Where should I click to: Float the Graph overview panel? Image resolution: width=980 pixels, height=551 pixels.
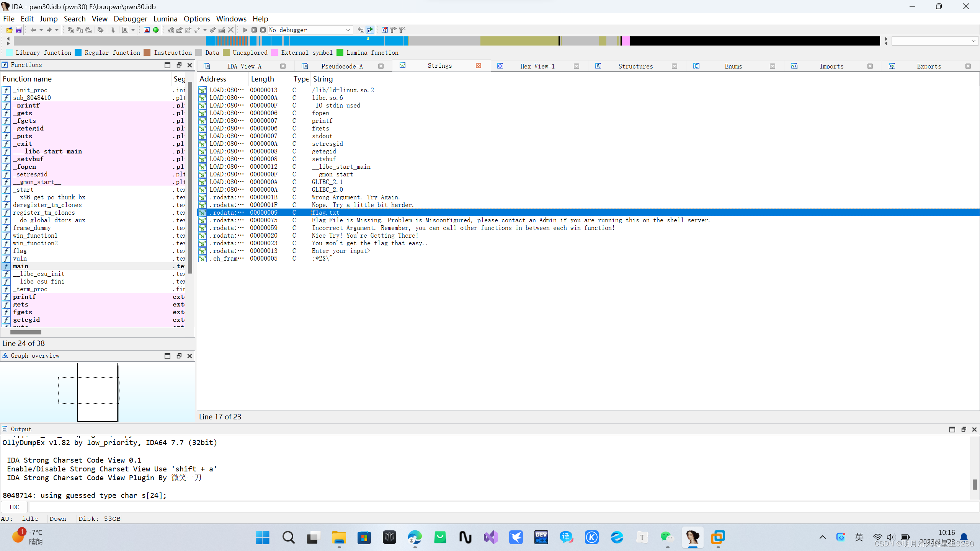click(x=179, y=356)
